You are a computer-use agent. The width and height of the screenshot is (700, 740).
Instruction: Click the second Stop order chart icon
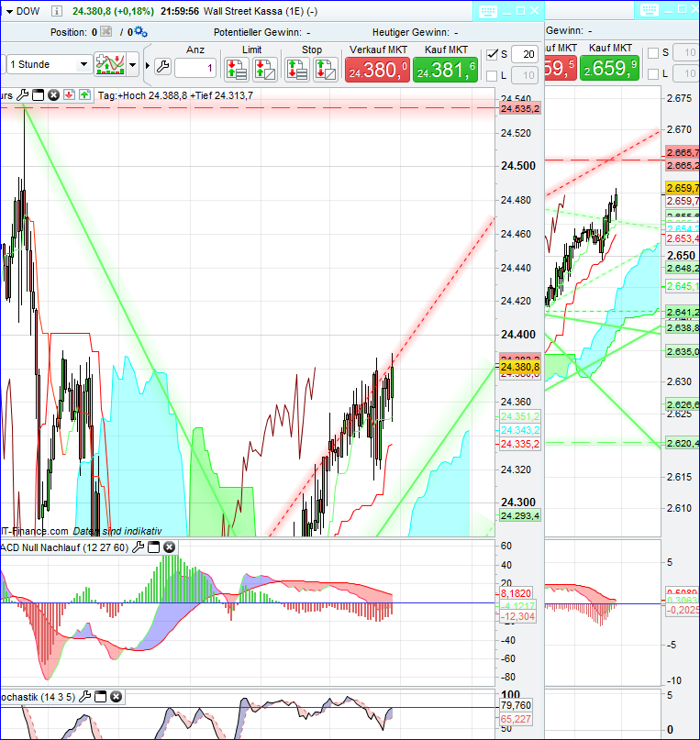(325, 70)
